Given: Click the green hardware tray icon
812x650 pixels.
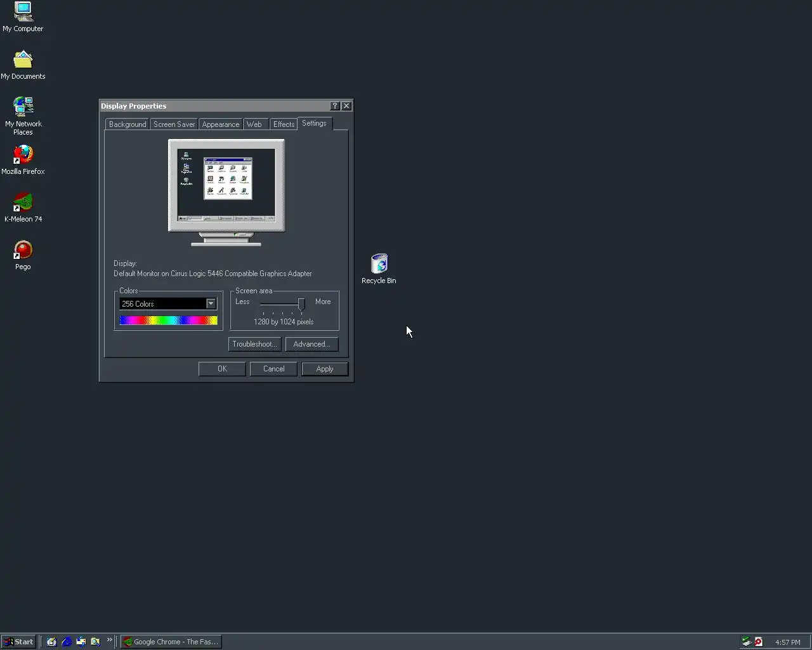Looking at the screenshot, I should tap(747, 642).
